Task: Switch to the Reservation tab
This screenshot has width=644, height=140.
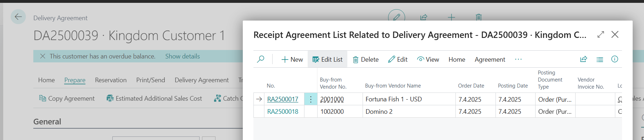Action: click(x=111, y=80)
